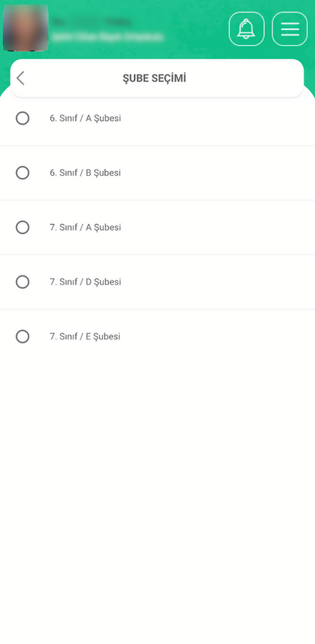The height and width of the screenshot is (644, 315).
Task: Tap the blurred profile photo
Action: click(26, 28)
